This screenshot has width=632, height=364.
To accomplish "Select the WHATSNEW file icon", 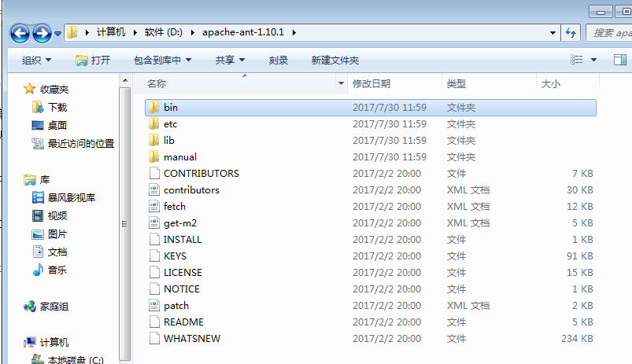I will 154,338.
